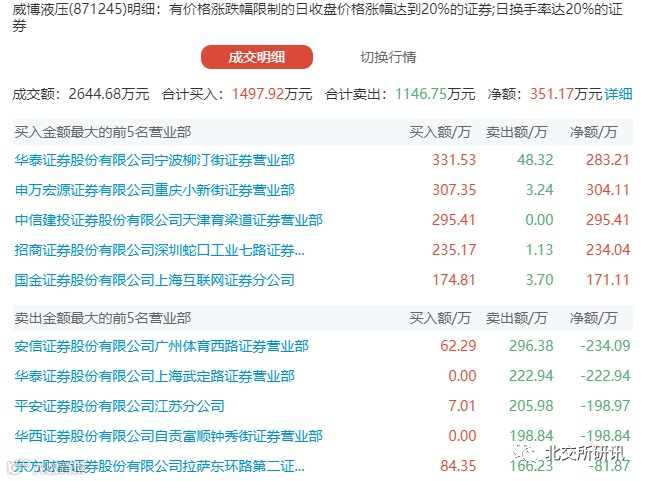Click net value 351.17万元

click(x=566, y=94)
